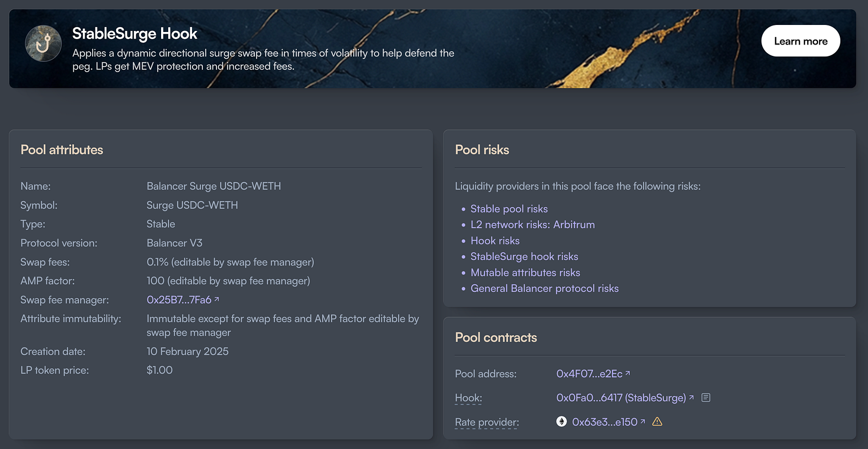The width and height of the screenshot is (868, 449).
Task: Open StableSurge hook risks link
Action: [x=524, y=256]
